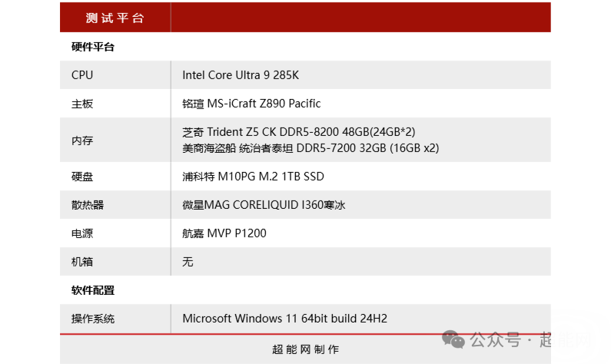
Task: Click the 美商海盗船 DDR5-7200 32GB line
Action: tap(310, 148)
